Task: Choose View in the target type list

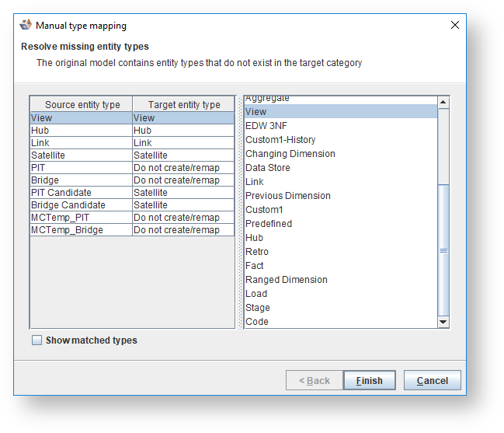Action: [x=341, y=112]
